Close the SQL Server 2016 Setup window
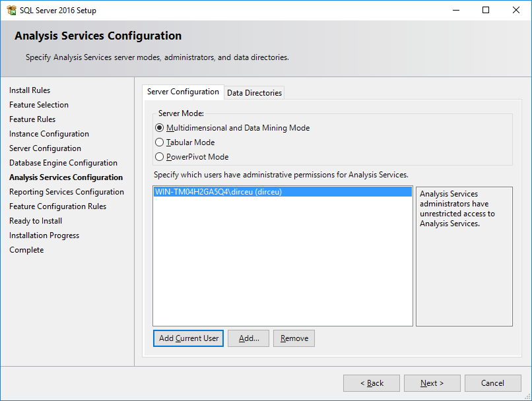 tap(515, 10)
